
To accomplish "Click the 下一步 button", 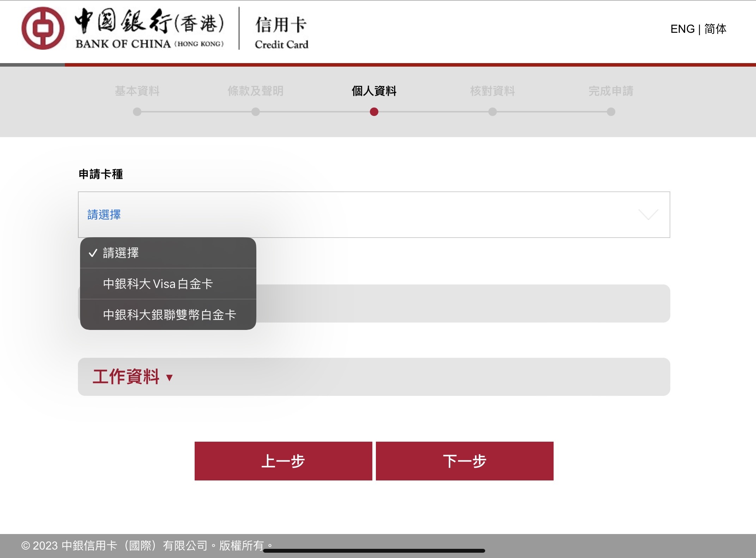I will (x=464, y=461).
